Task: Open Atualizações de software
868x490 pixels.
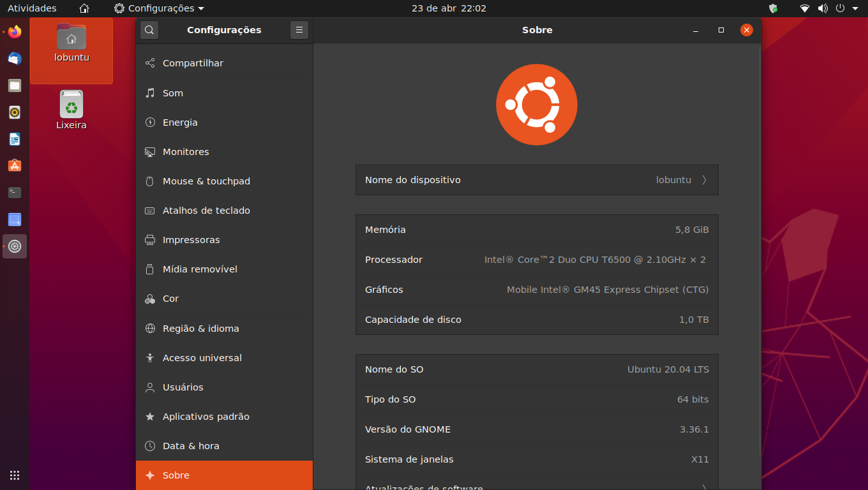Action: (x=536, y=486)
